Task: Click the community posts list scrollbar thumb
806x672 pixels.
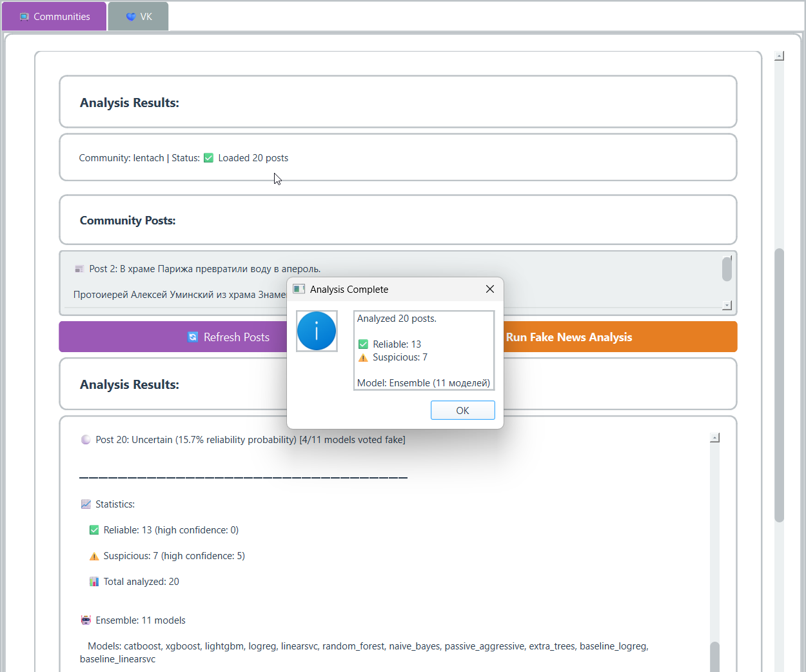Action: [727, 269]
